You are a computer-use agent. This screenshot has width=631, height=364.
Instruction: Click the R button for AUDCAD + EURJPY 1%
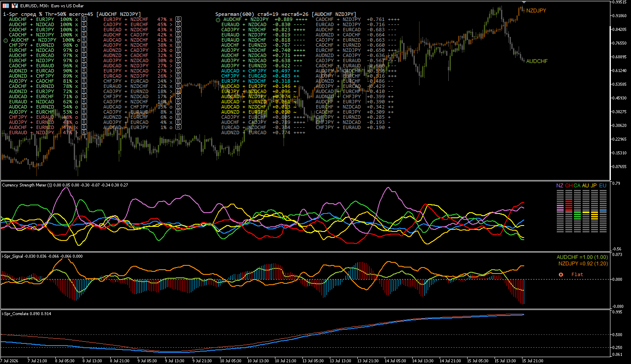[178, 127]
